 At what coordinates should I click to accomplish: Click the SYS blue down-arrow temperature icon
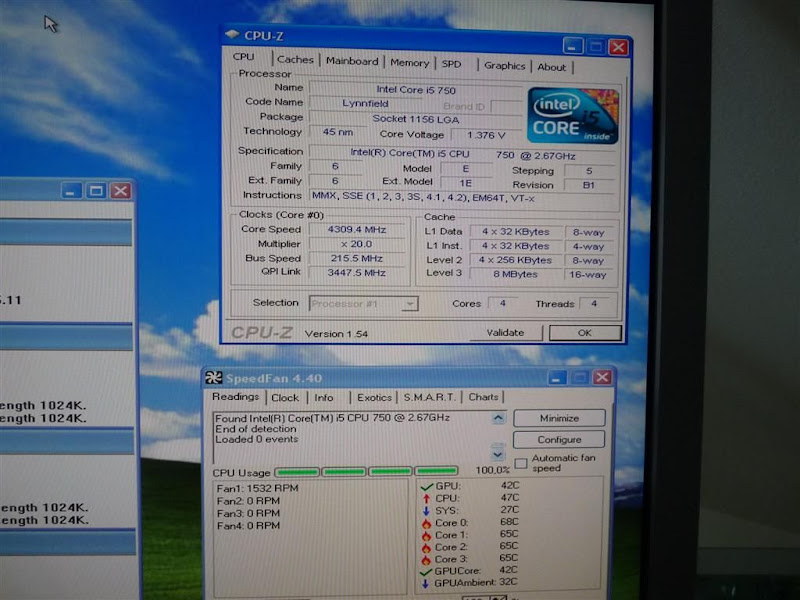(427, 511)
